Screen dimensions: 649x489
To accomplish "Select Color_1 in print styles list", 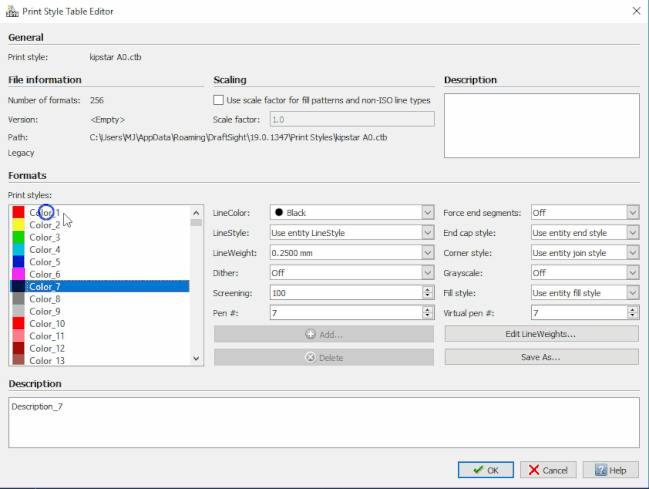I will click(x=100, y=212).
